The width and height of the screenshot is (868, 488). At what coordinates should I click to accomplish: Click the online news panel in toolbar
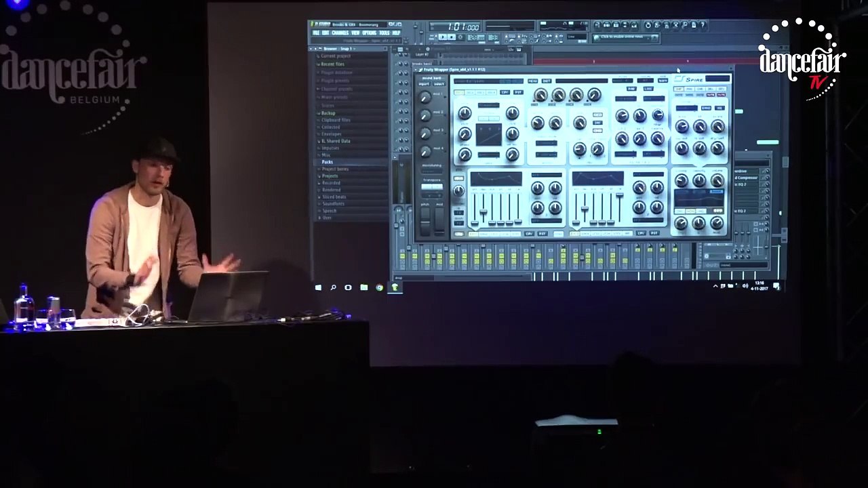[625, 38]
